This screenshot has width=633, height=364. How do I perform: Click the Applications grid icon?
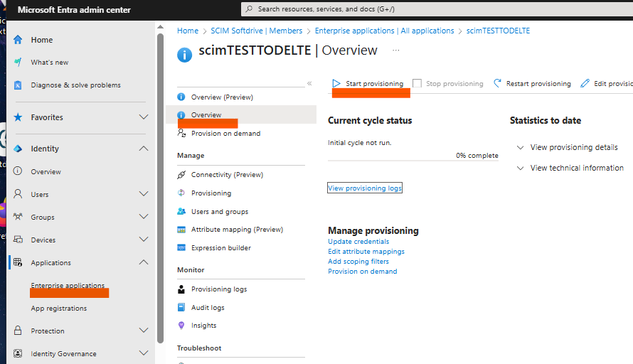pos(18,262)
